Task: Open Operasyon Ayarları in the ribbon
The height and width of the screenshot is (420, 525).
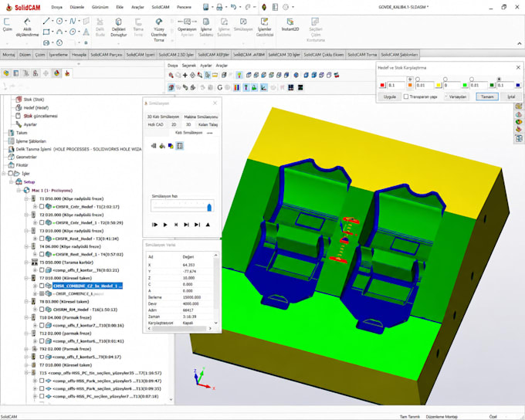Action: 187,27
